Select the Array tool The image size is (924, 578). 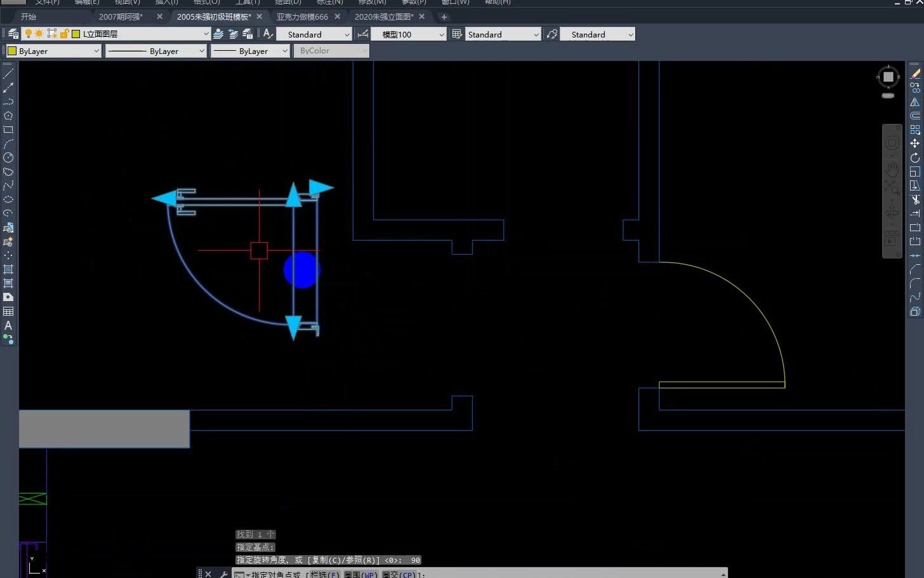tap(915, 130)
